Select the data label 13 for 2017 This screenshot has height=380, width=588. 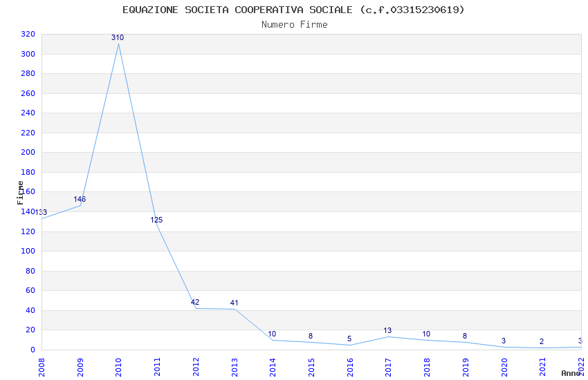point(387,330)
